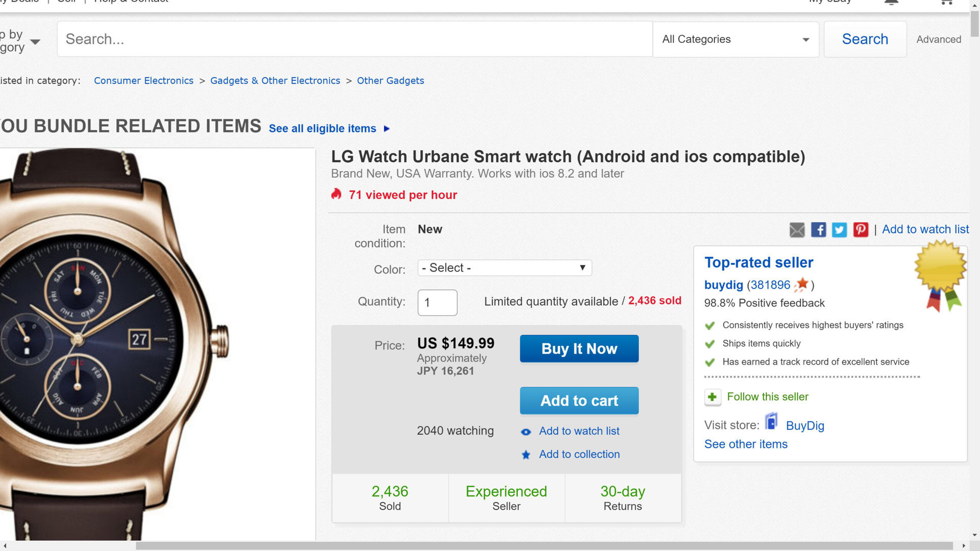Screen dimensions: 980x551
Task: Open the Color Select dropdown
Action: coord(504,267)
